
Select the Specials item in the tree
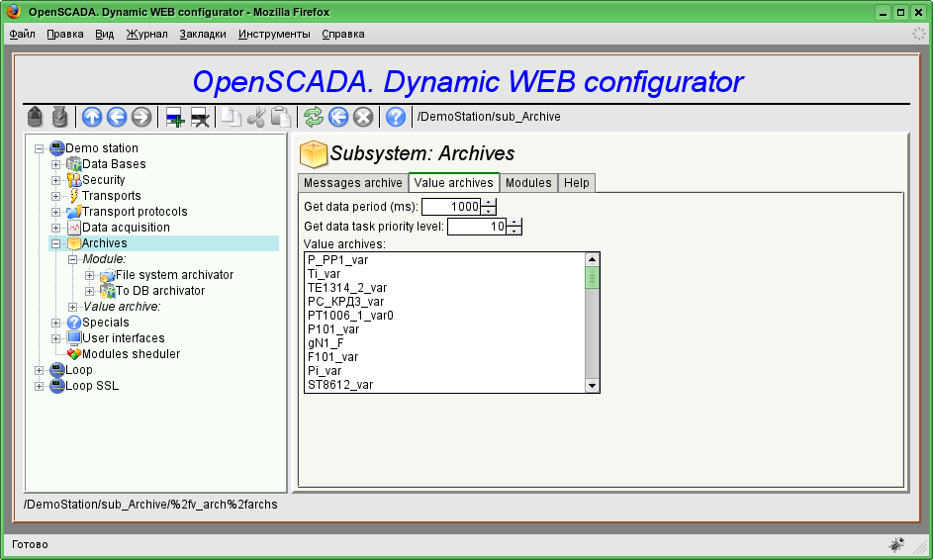coord(105,323)
